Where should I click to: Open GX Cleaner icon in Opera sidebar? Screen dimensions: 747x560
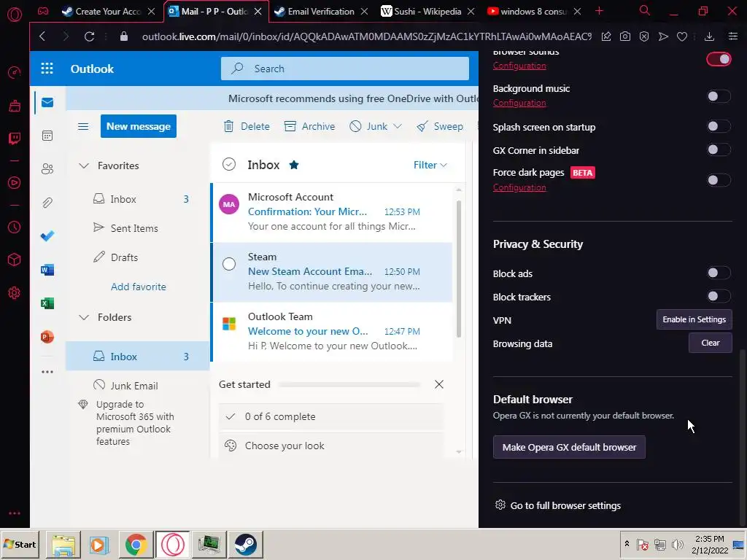pyautogui.click(x=15, y=105)
